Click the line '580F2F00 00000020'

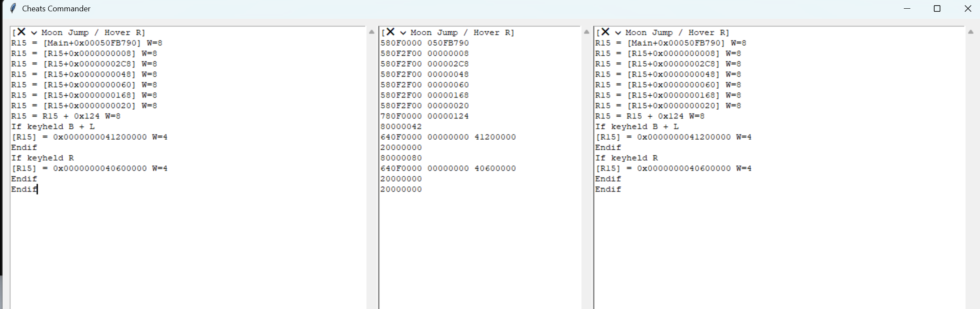(424, 106)
